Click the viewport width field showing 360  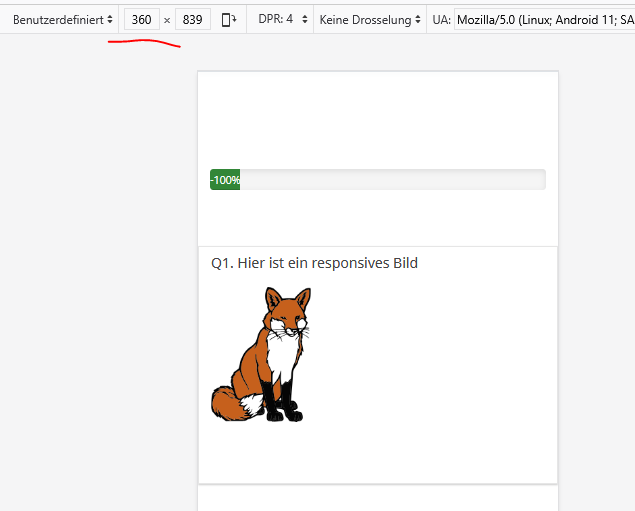[x=142, y=20]
